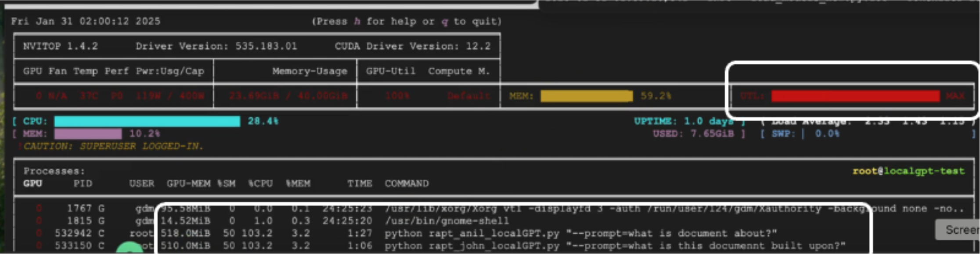Click the magenta host MEM usage bar

point(88,134)
